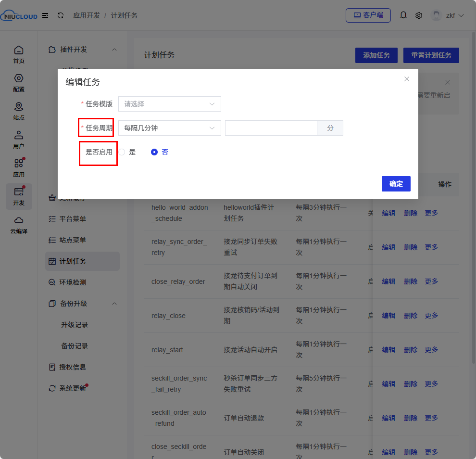Select the 是 radio option

tap(122, 152)
